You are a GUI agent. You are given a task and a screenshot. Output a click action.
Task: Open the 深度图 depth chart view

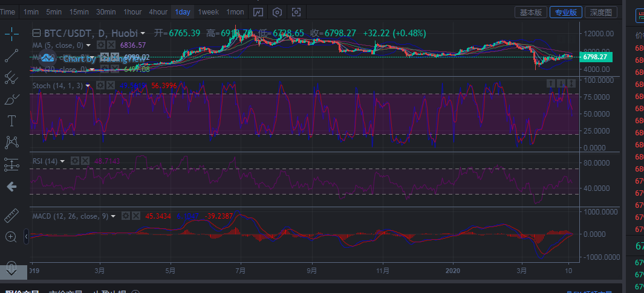coord(602,12)
